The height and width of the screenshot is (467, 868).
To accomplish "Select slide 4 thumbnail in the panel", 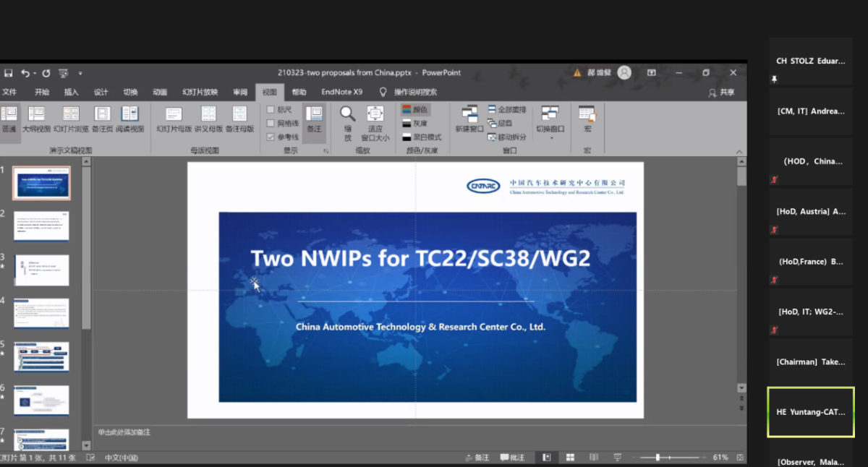I will (x=41, y=313).
